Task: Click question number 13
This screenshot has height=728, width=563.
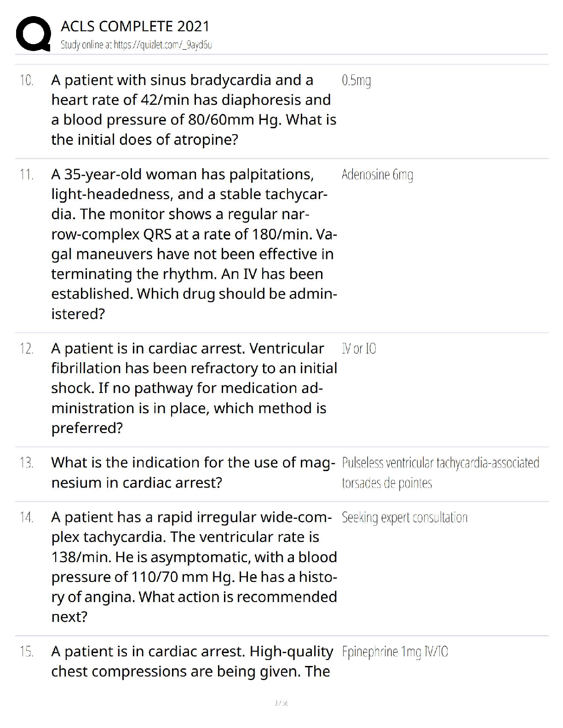Action: pos(27,463)
